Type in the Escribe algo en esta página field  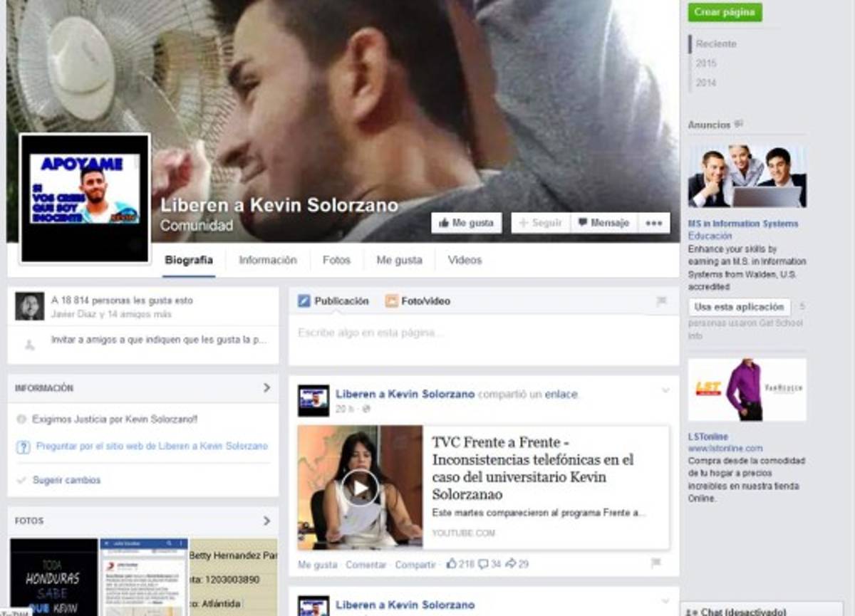(483, 333)
